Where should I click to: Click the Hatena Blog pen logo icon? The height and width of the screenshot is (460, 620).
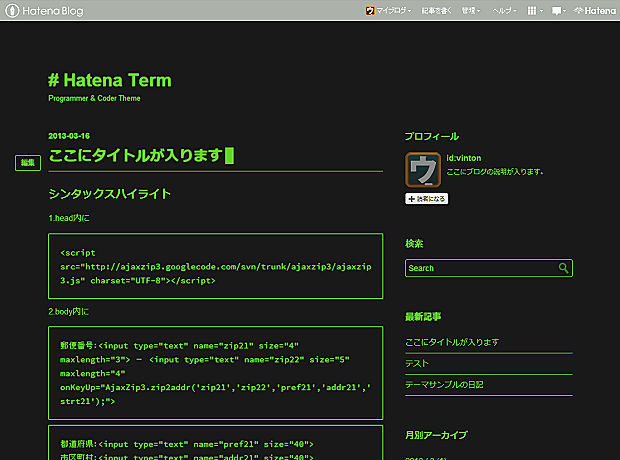coord(12,10)
